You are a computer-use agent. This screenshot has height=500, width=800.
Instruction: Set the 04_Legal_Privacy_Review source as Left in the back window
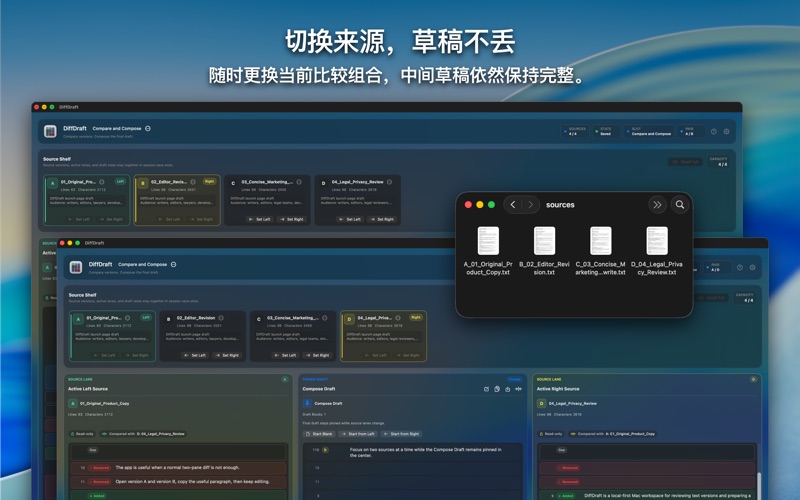[351, 219]
